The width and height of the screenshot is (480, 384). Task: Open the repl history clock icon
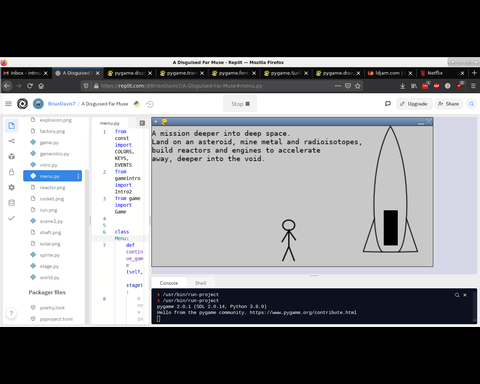pyautogui.click(x=150, y=104)
